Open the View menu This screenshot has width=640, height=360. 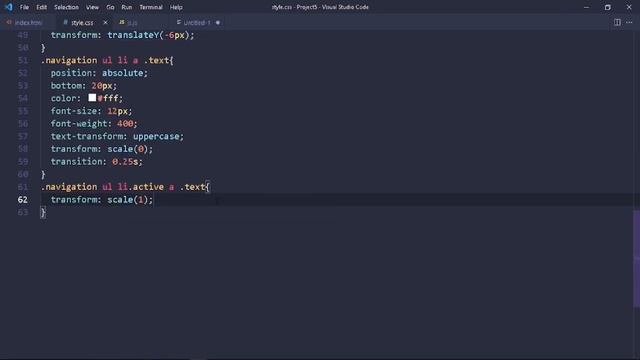tap(92, 7)
